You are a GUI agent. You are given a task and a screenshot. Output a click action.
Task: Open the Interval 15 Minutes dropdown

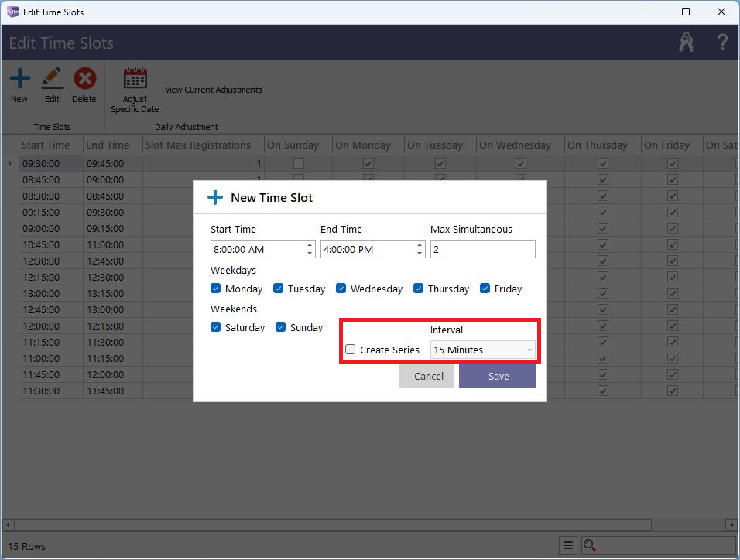[483, 350]
